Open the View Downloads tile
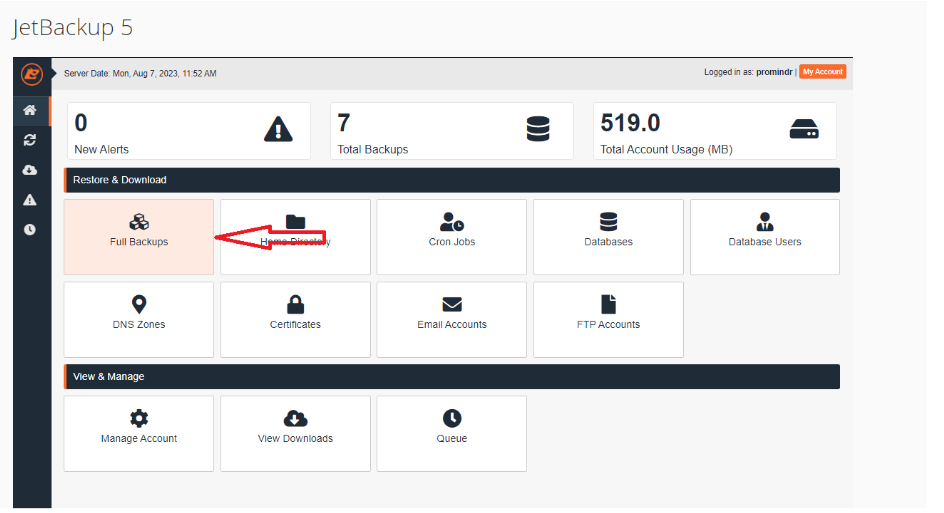The image size is (944, 513). point(295,434)
